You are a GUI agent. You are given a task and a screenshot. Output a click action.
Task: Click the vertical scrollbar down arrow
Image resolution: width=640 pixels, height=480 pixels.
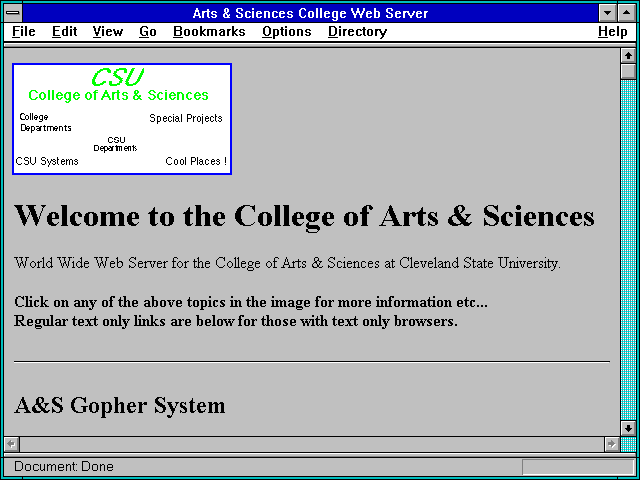[x=628, y=428]
